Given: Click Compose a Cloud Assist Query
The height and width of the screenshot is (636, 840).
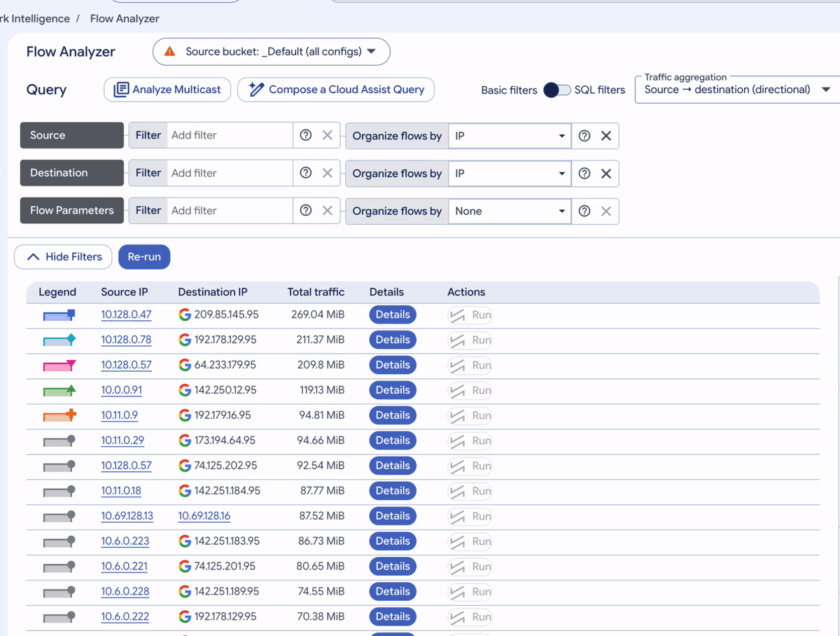Looking at the screenshot, I should (x=336, y=90).
